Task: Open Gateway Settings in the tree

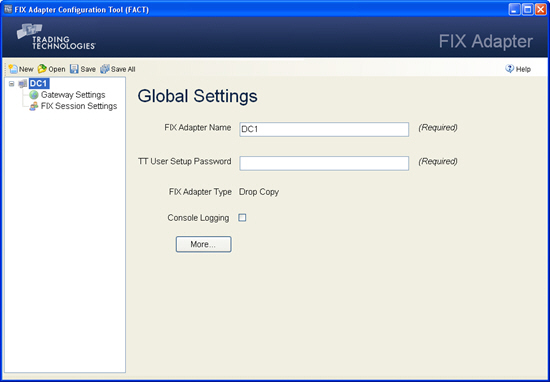Action: coord(73,95)
